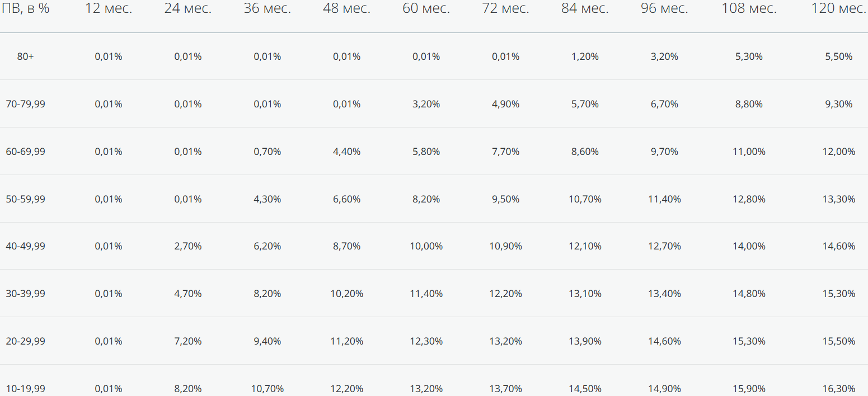868x396 pixels.
Task: Select the 9,40% cell in the 20-29,99 row
Action: (x=268, y=341)
